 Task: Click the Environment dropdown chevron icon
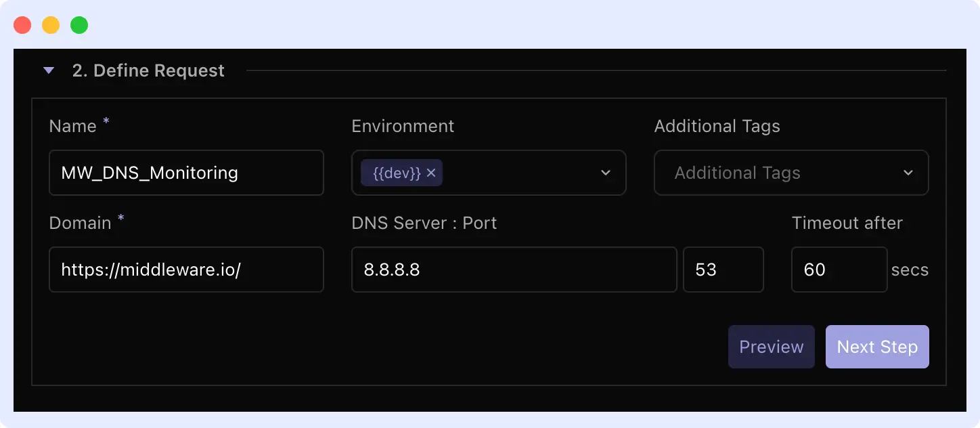[x=604, y=173]
